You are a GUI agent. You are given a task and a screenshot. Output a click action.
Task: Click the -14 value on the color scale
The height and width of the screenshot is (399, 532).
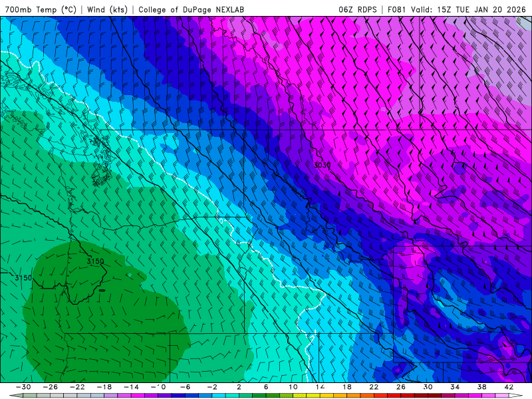pos(131,387)
